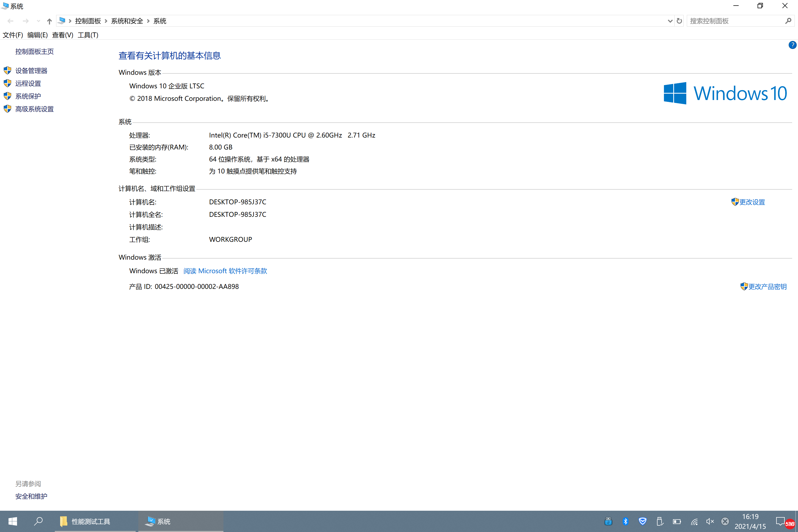Click the up arrow navigation button

pos(49,21)
